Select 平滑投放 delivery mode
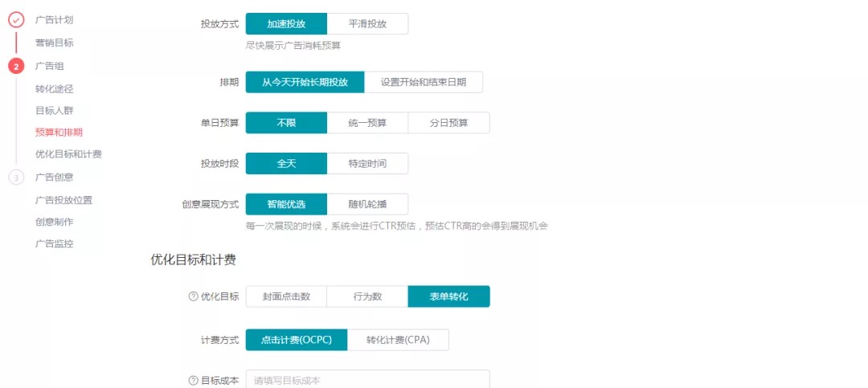 click(367, 24)
